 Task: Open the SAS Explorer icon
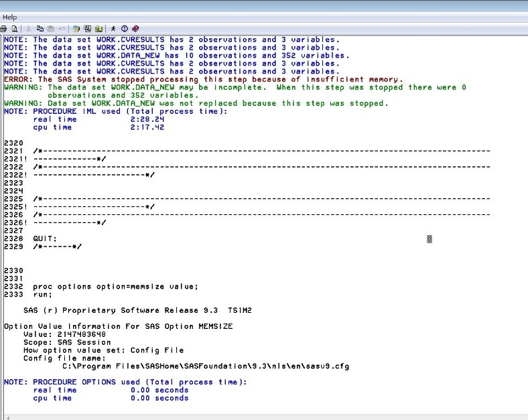(88, 29)
